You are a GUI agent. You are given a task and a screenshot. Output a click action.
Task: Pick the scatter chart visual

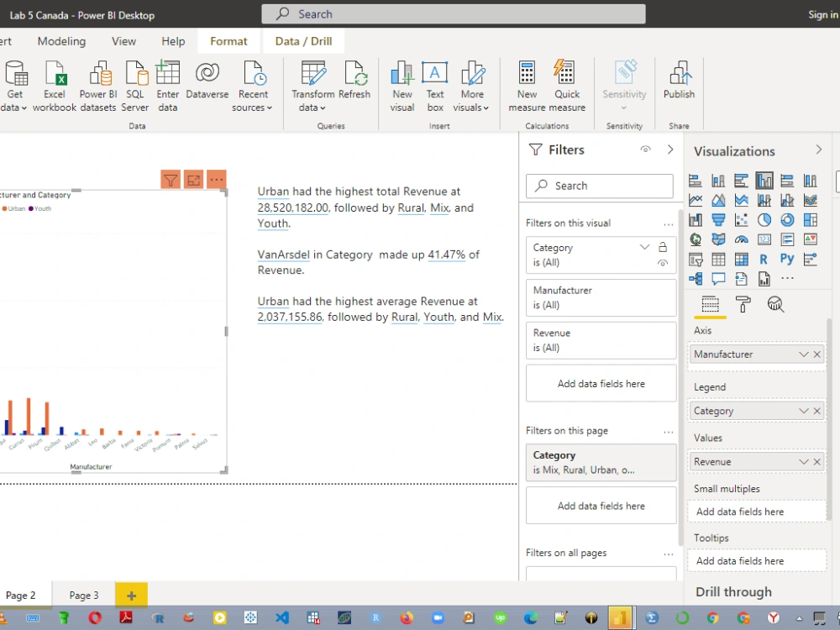[x=742, y=219]
